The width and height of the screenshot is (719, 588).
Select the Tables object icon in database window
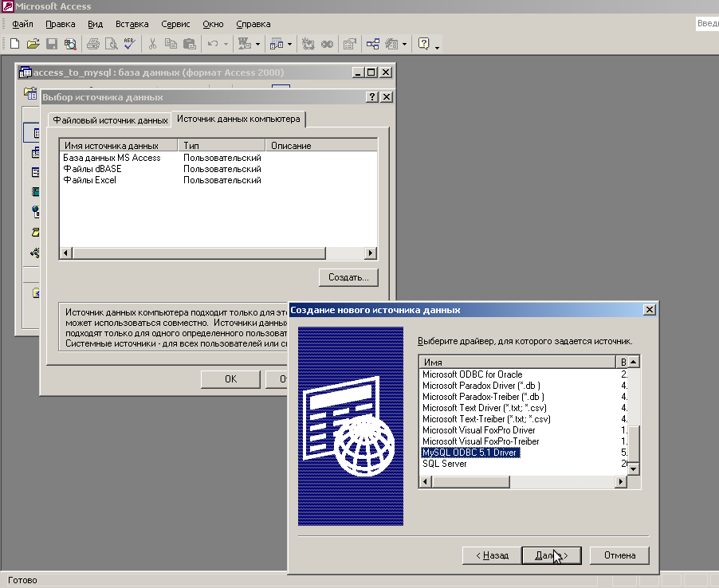pos(35,133)
